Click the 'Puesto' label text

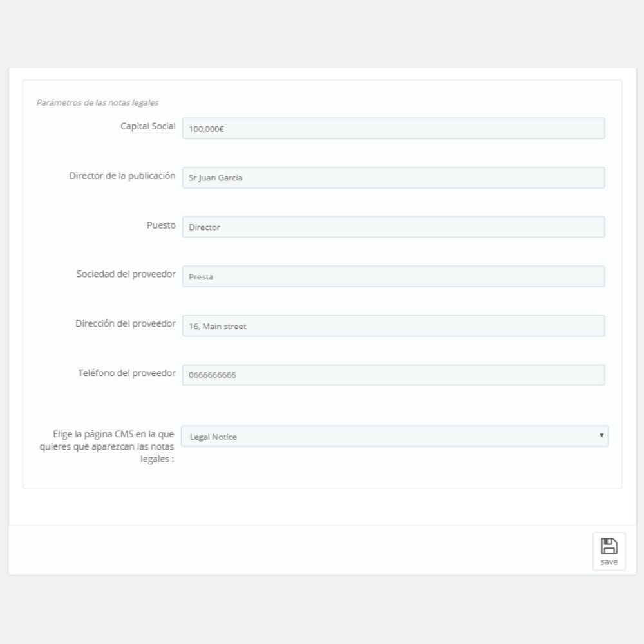pos(161,225)
